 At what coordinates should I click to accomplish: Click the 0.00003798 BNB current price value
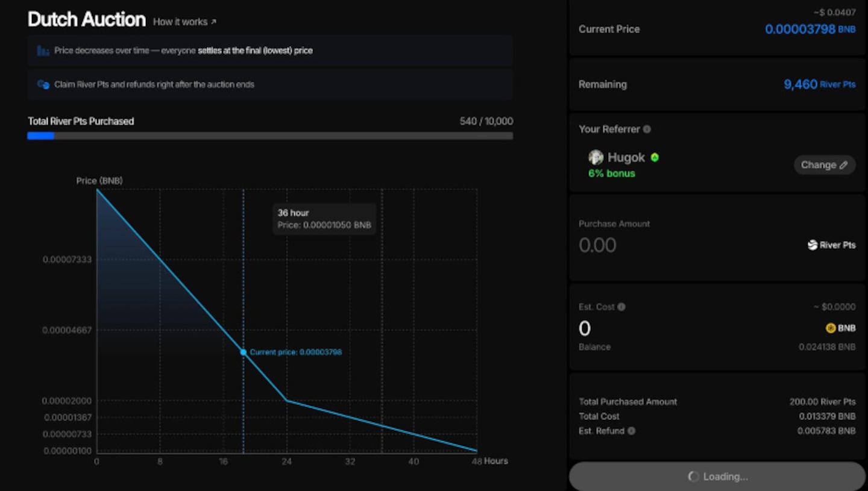pyautogui.click(x=810, y=29)
